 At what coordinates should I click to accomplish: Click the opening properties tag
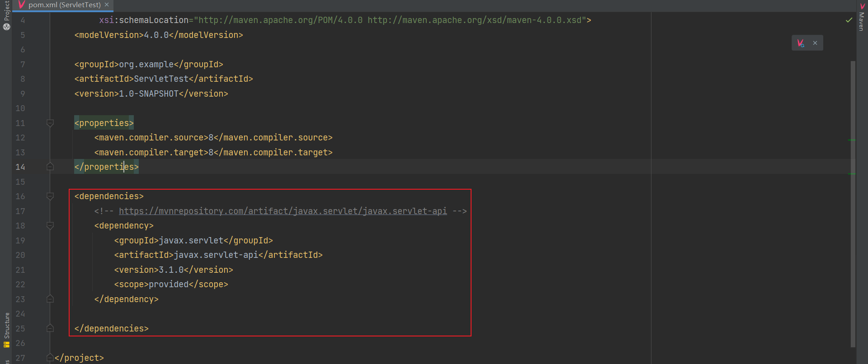coord(104,123)
